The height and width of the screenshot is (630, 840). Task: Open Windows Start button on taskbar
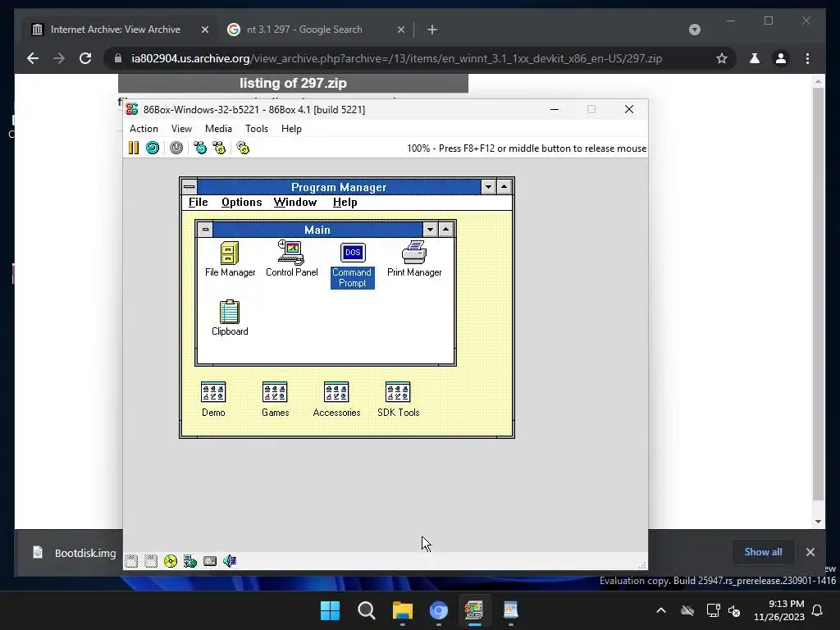pyautogui.click(x=330, y=610)
